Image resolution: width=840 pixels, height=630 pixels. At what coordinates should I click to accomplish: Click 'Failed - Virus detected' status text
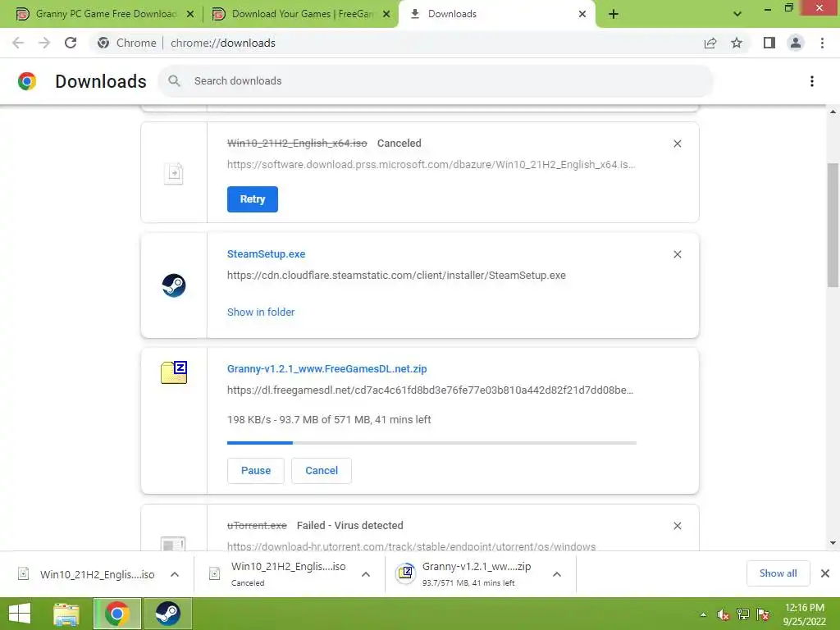click(349, 526)
